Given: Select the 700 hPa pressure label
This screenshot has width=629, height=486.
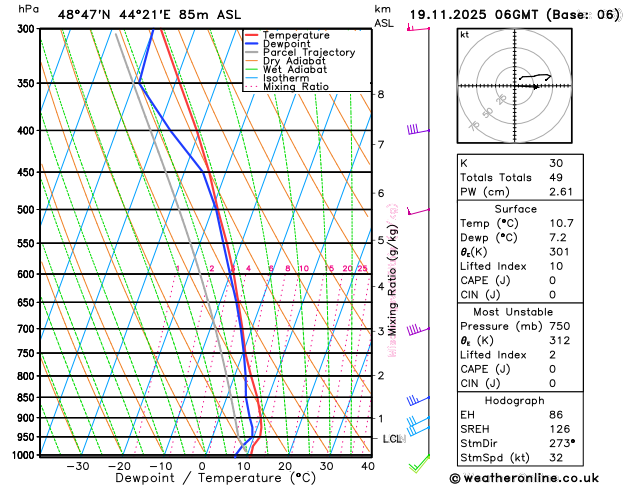Looking at the screenshot, I should click(x=28, y=329).
